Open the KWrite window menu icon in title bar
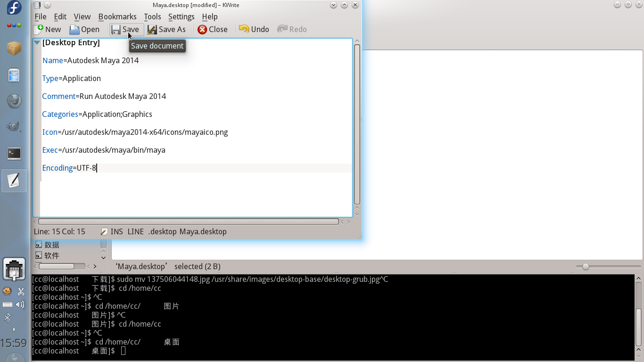This screenshot has width=644, height=362. [37, 5]
